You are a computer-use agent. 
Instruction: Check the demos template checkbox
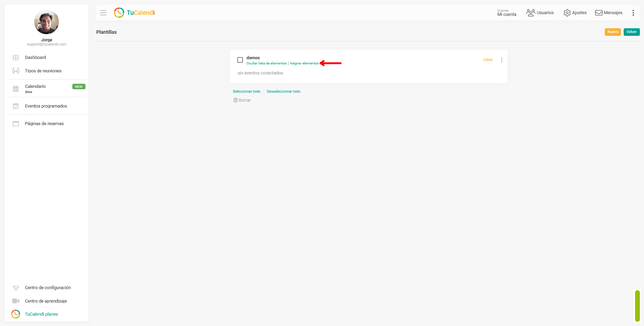(240, 60)
